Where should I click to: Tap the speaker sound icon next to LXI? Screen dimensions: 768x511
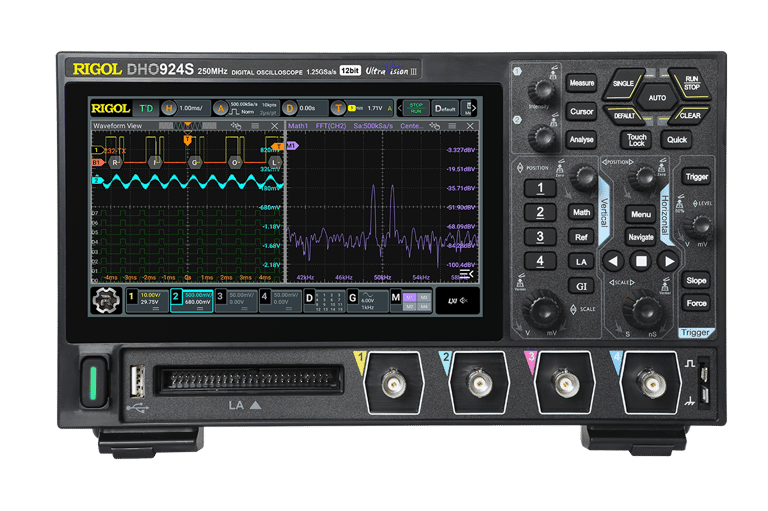[463, 300]
